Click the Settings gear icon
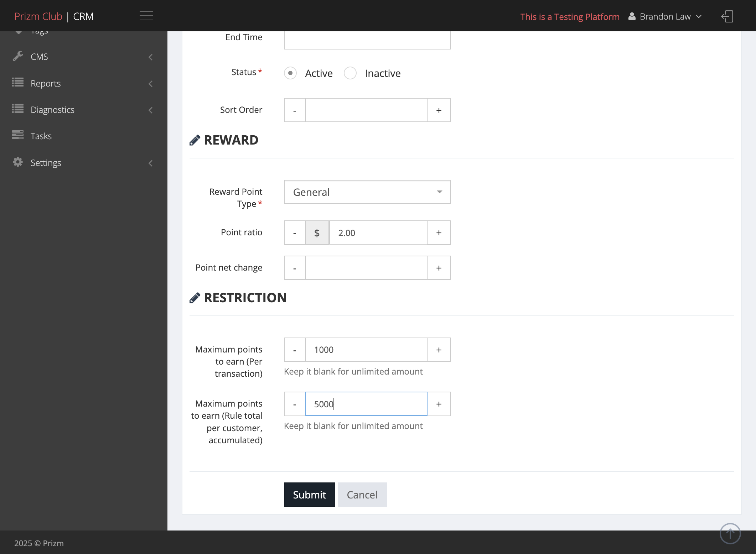The image size is (756, 554). click(18, 162)
